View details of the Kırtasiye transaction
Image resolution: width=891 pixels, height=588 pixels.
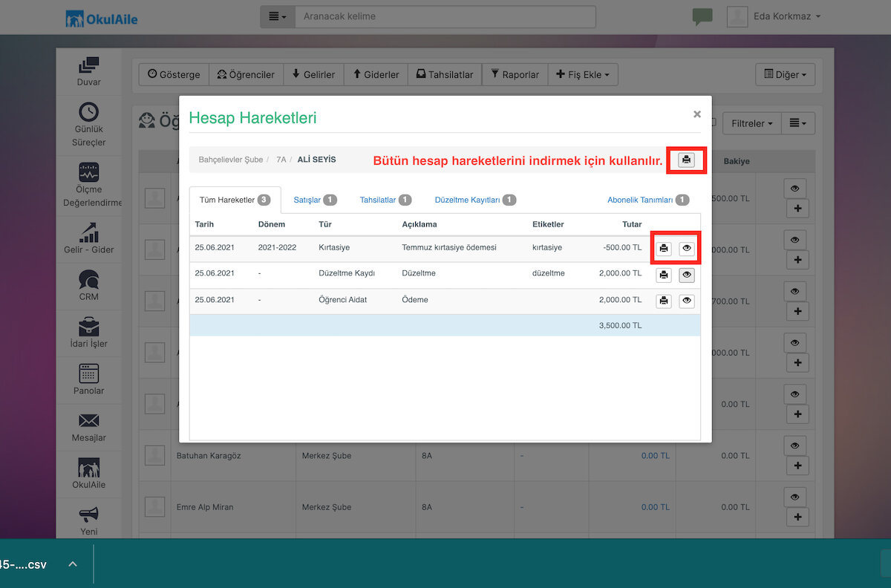tap(687, 248)
